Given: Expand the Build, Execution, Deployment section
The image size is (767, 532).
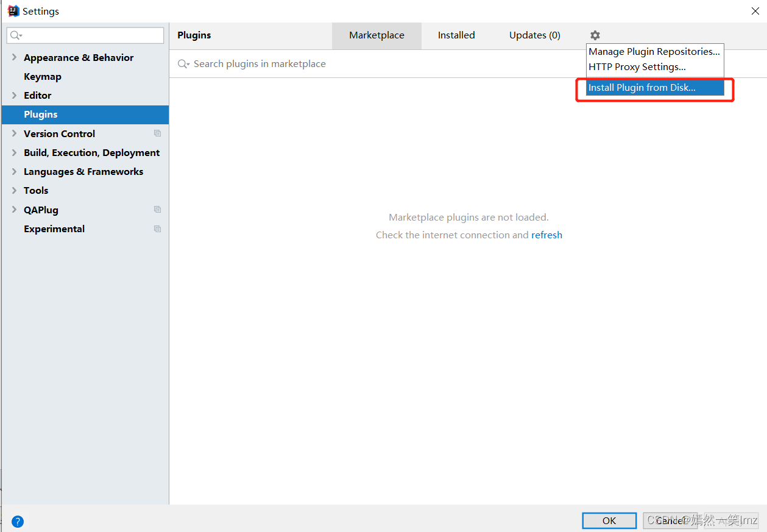Looking at the screenshot, I should point(14,152).
